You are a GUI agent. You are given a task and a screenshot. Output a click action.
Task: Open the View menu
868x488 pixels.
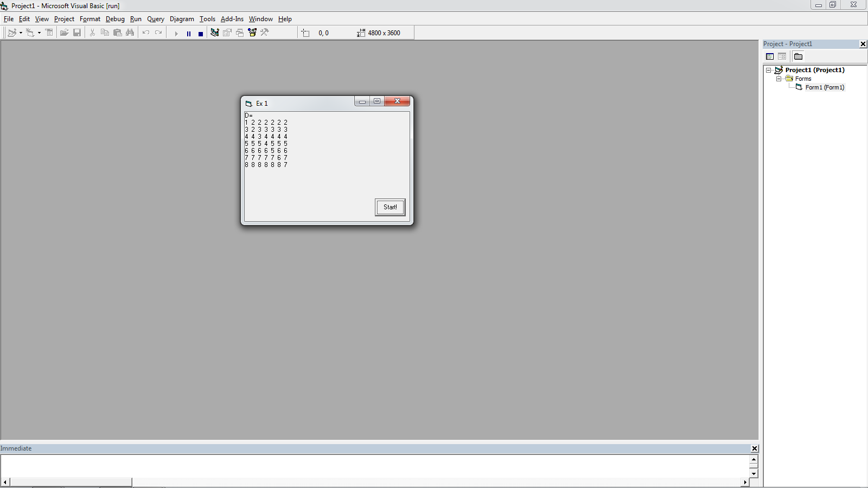[x=42, y=19]
